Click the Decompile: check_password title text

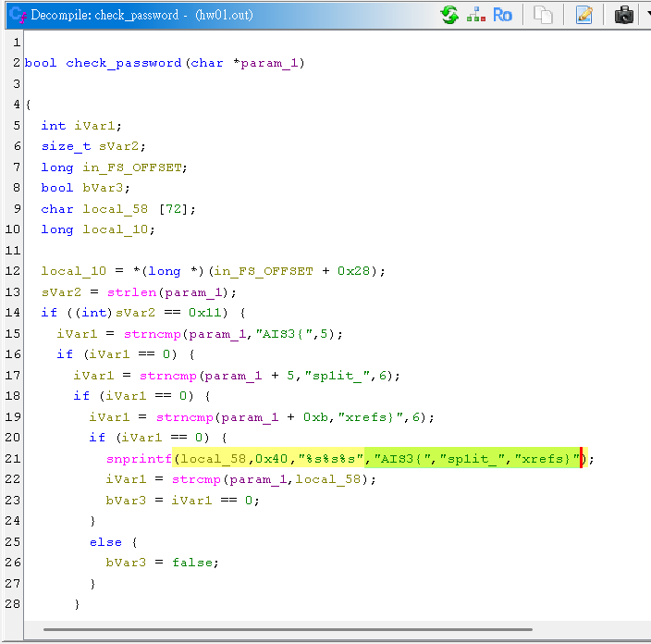pos(105,16)
